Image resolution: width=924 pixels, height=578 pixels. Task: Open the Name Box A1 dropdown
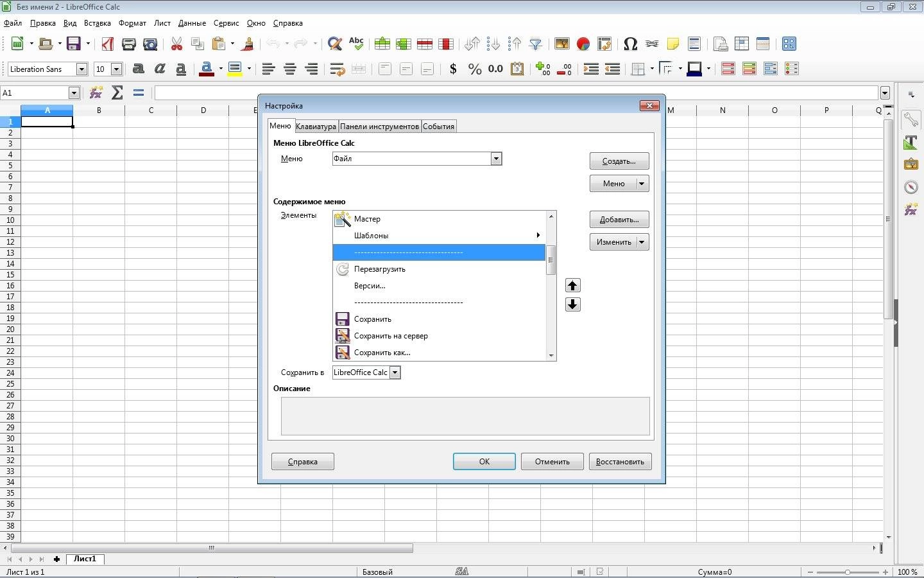[74, 93]
